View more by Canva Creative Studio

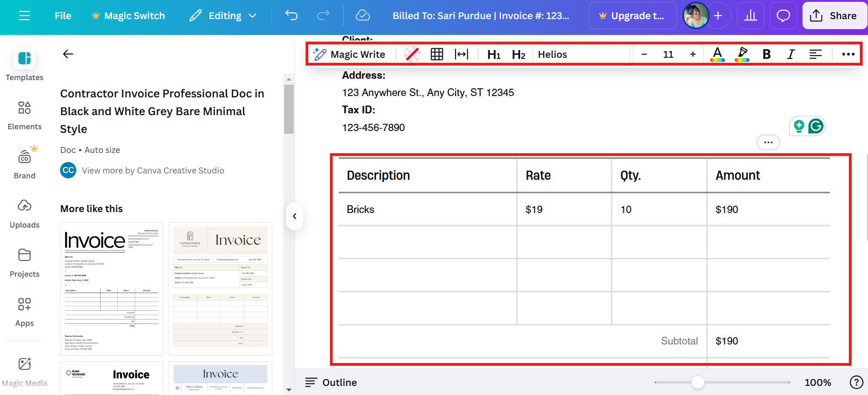click(x=153, y=171)
